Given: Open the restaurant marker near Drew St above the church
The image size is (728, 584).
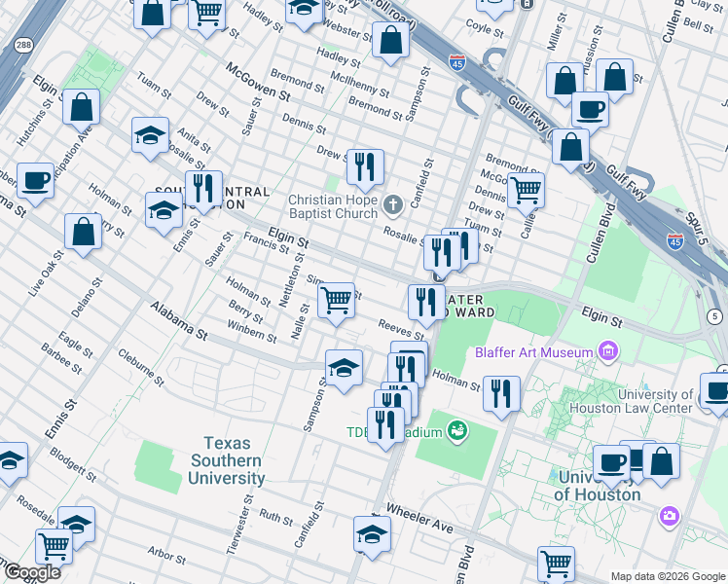Looking at the screenshot, I should click(x=365, y=170).
